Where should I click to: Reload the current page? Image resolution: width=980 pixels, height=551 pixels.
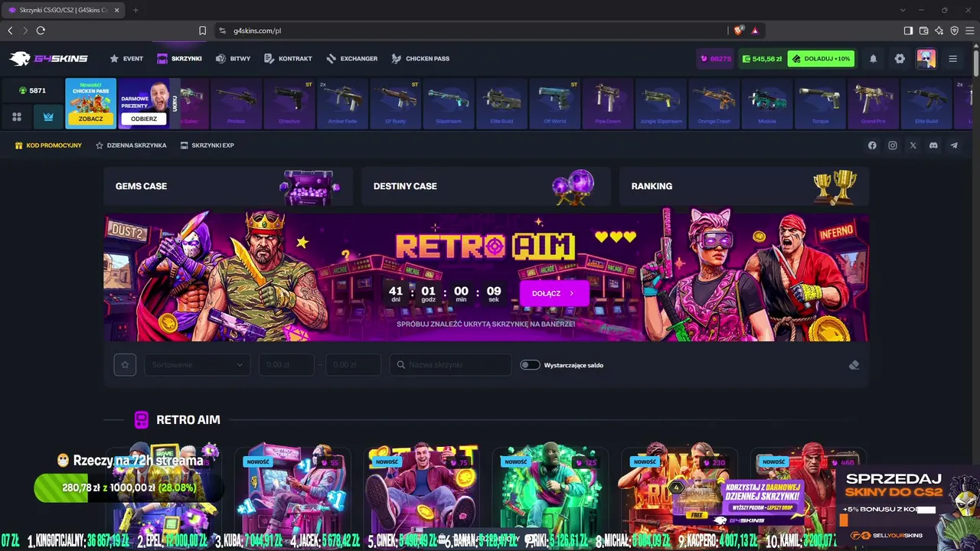[41, 31]
